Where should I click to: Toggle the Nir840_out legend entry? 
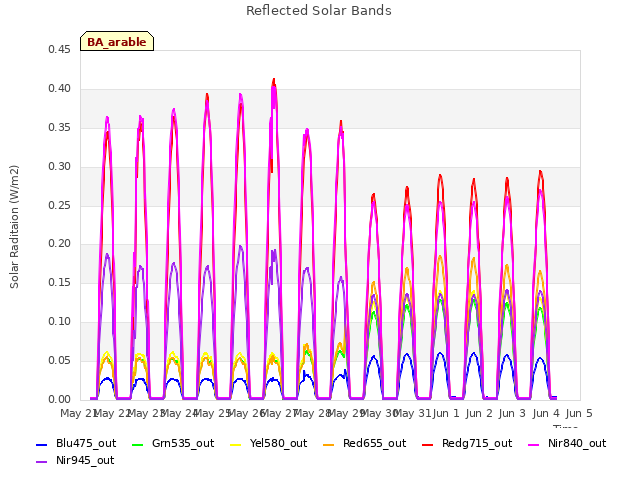(x=567, y=443)
